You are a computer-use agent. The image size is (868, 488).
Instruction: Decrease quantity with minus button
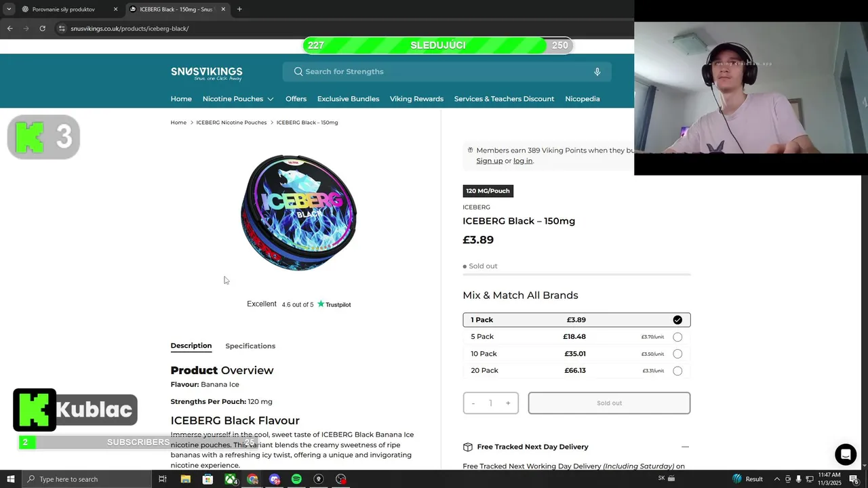473,403
